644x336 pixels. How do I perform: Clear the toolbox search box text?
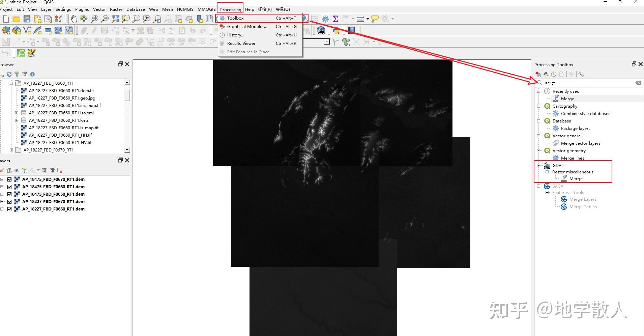point(638,83)
